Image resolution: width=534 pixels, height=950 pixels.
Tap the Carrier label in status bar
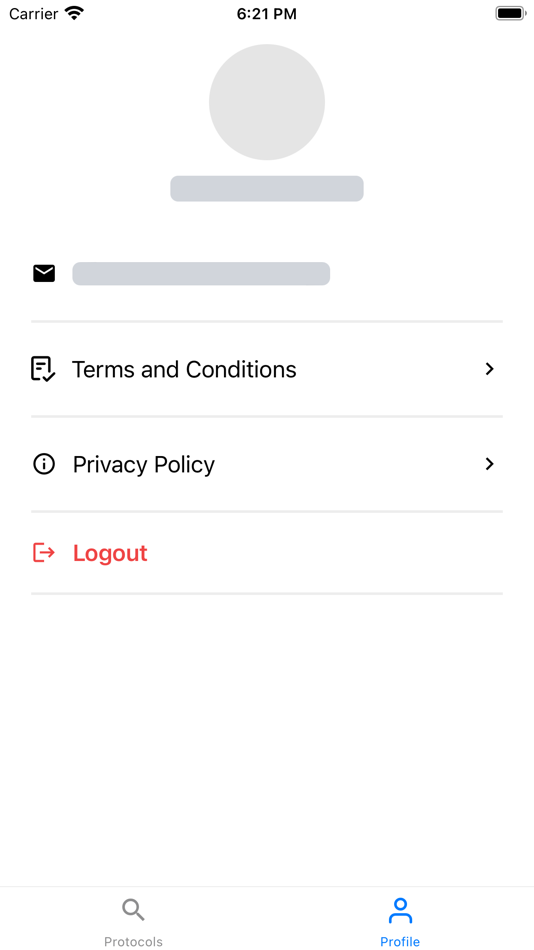[34, 13]
